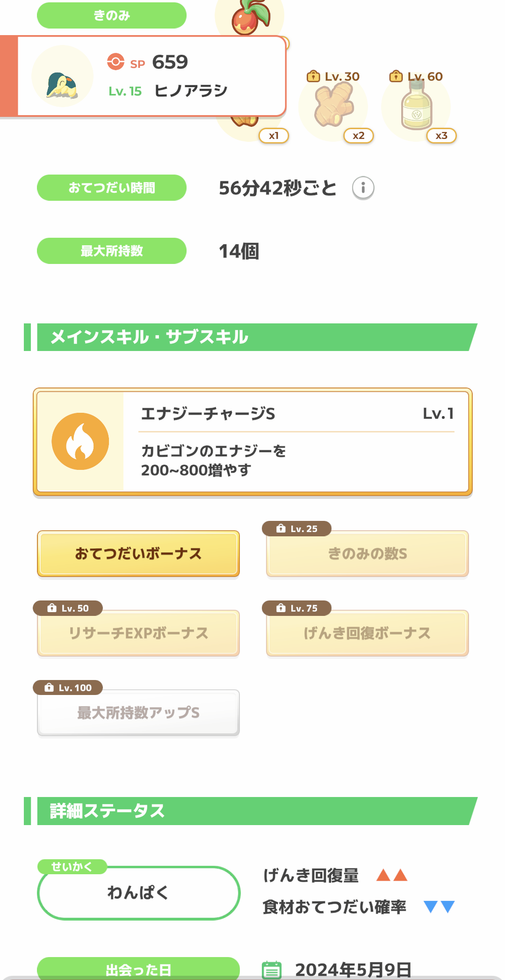Open the locked 最大所持数アップS sub skill
Image resolution: width=505 pixels, height=980 pixels.
[138, 713]
